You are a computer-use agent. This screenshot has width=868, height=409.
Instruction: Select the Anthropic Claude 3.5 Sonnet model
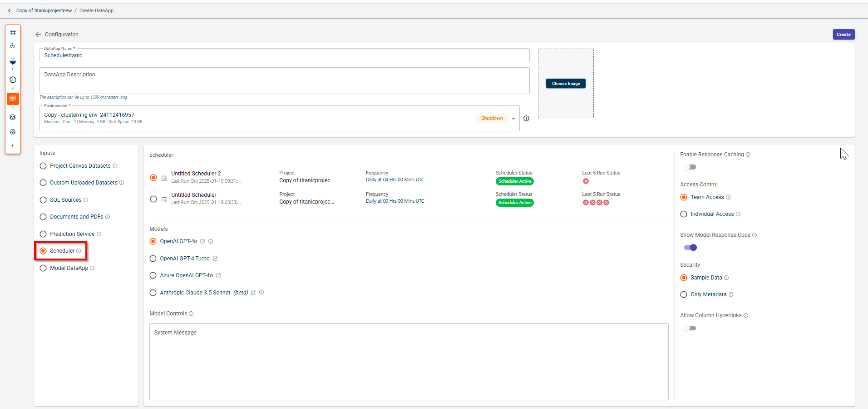click(153, 293)
